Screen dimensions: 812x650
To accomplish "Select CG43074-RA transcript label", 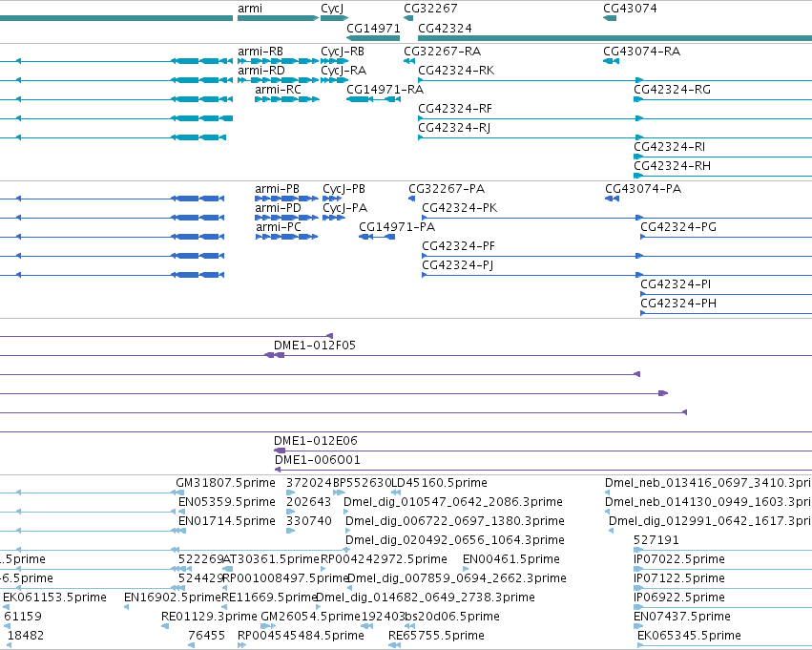I will [641, 52].
